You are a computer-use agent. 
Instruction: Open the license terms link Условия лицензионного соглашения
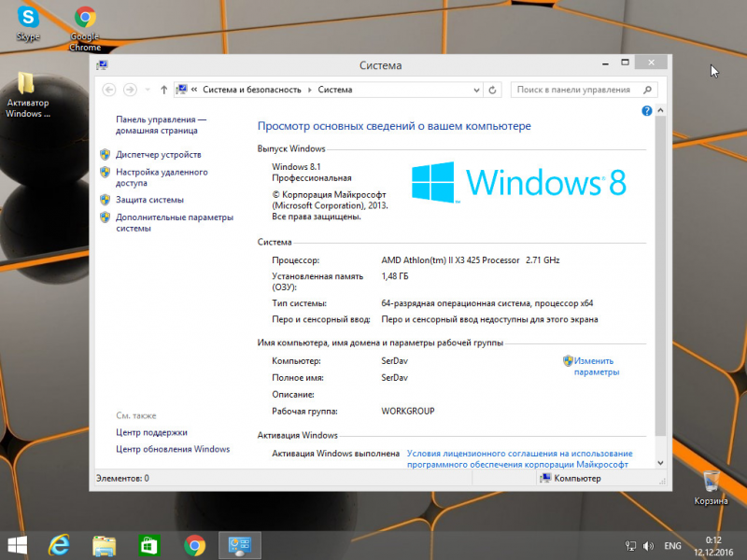coord(520,458)
